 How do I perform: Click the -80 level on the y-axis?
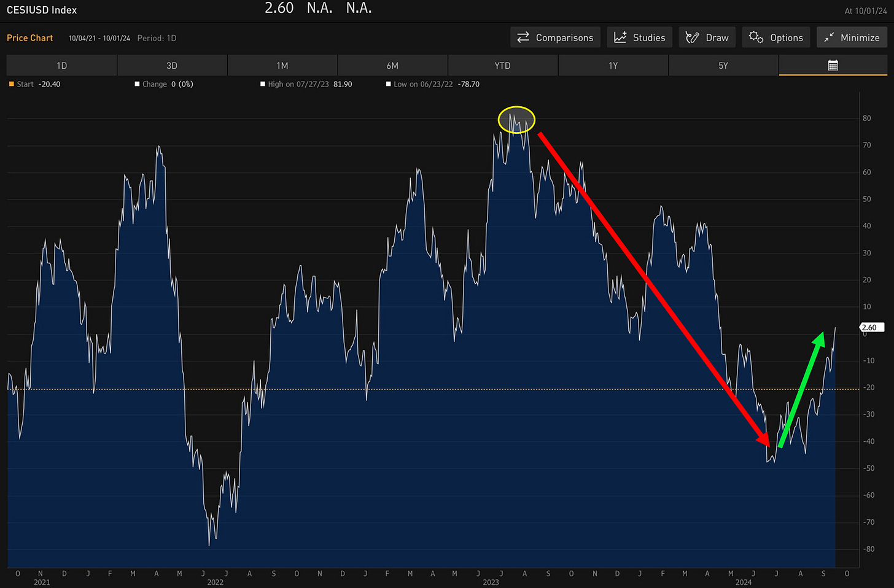869,549
